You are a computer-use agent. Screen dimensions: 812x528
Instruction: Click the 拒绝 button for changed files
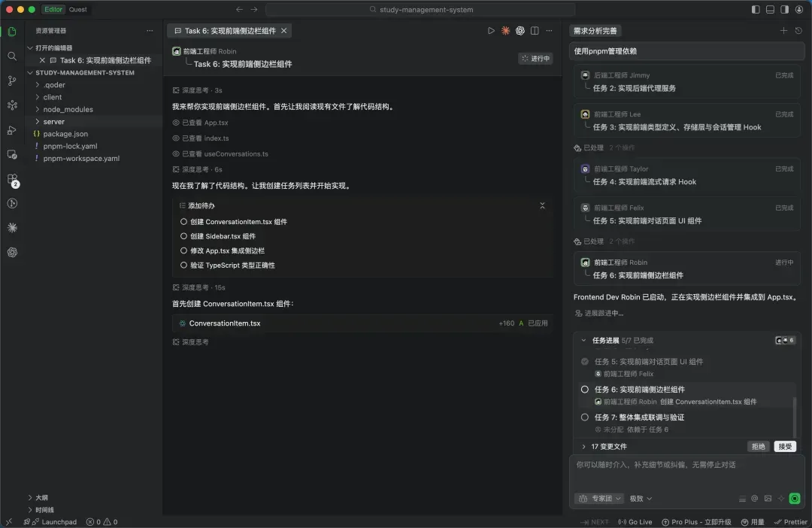point(759,447)
